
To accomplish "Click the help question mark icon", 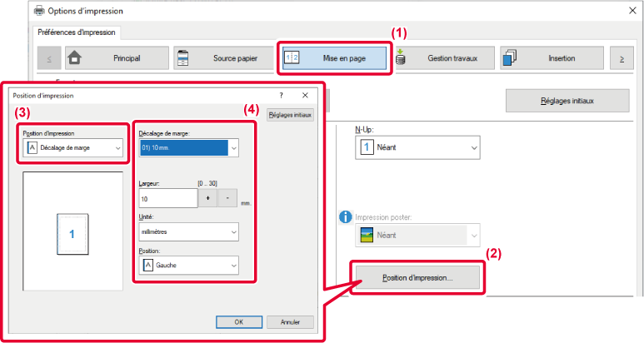I will 281,96.
